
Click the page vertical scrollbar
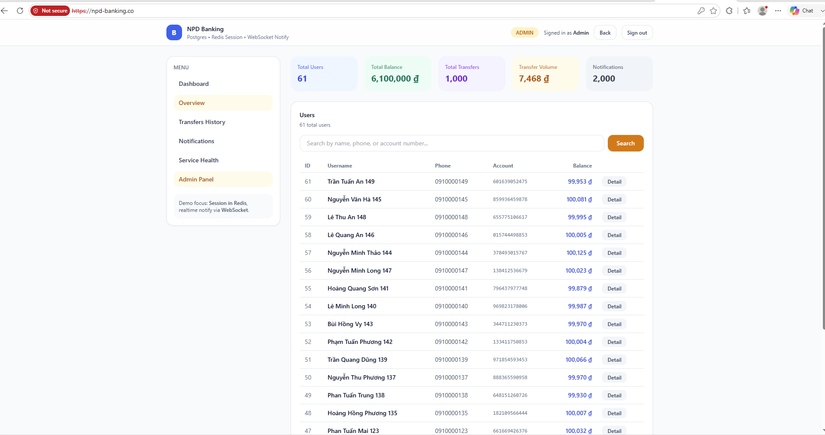[x=822, y=176]
